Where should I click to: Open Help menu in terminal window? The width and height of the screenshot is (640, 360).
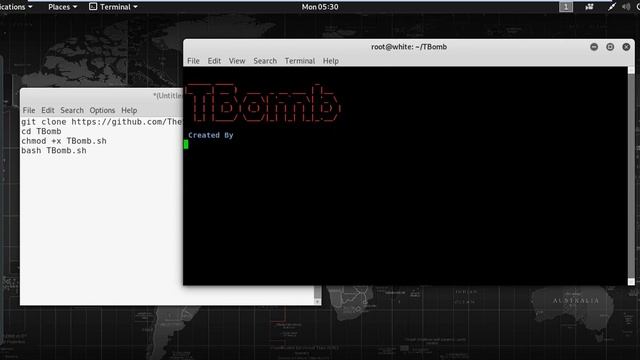coord(331,61)
